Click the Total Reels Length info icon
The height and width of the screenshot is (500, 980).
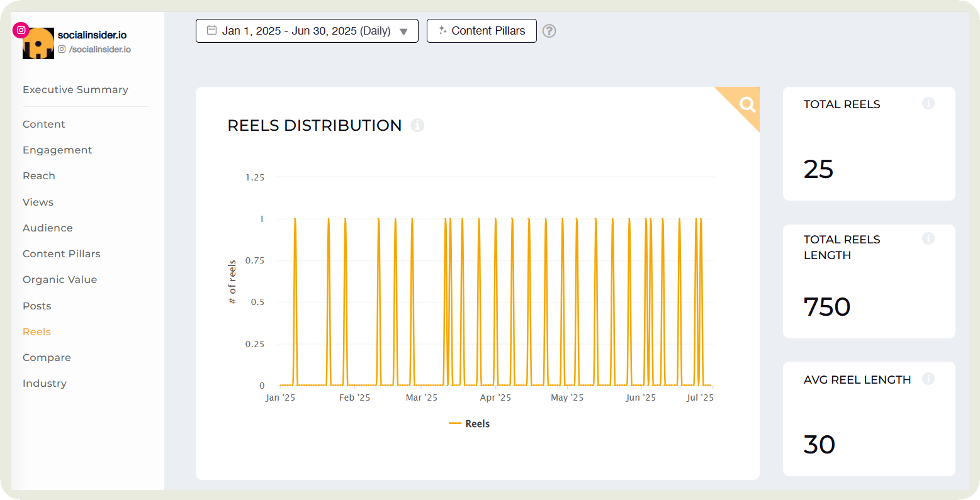tap(928, 238)
